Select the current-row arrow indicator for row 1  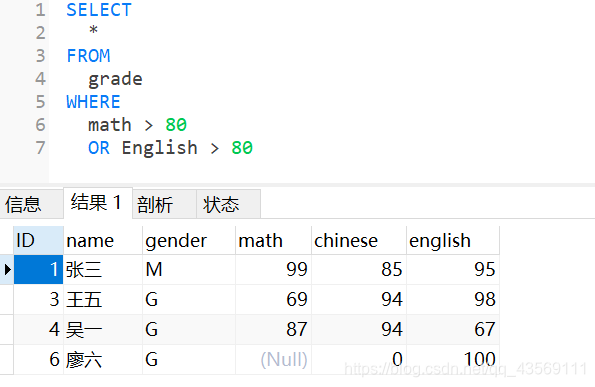[x=7, y=269]
